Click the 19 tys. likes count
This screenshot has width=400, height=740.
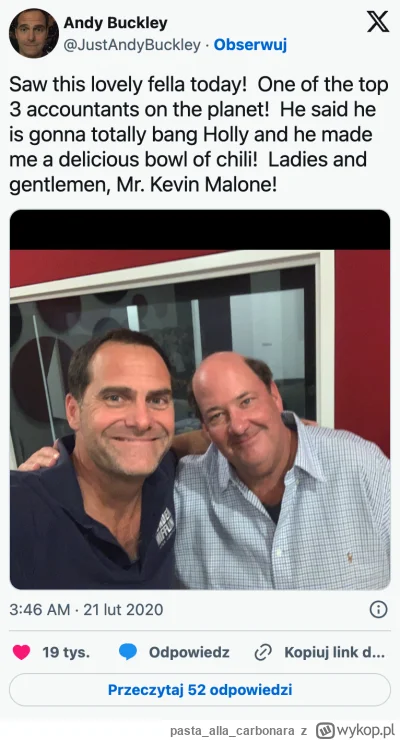coord(66,652)
